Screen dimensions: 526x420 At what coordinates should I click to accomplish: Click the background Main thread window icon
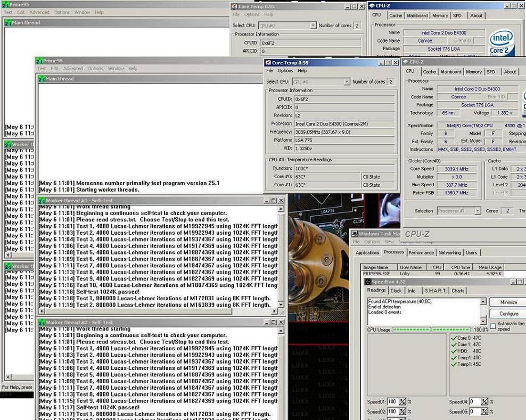[x=8, y=22]
